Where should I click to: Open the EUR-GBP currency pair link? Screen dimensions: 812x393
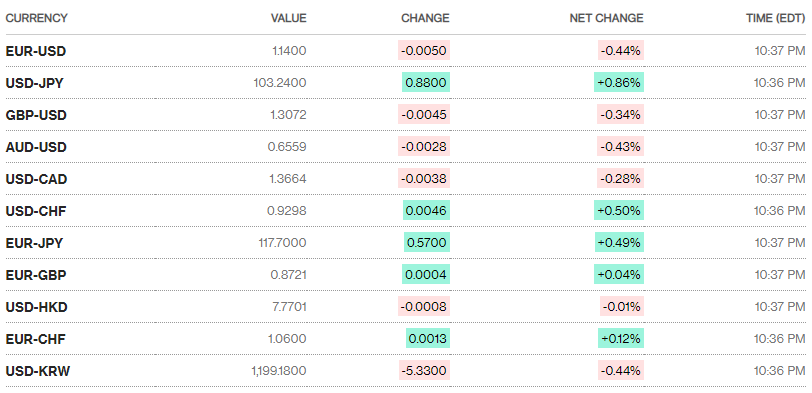pos(36,275)
